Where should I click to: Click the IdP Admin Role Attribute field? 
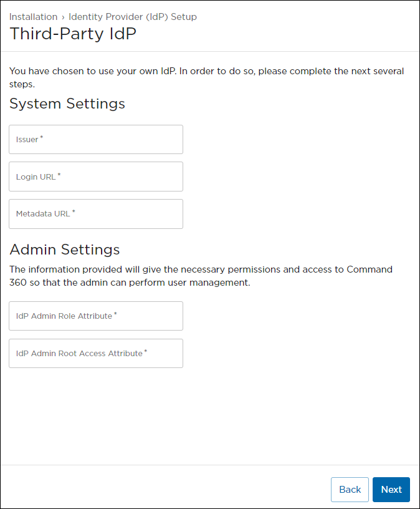click(x=95, y=316)
